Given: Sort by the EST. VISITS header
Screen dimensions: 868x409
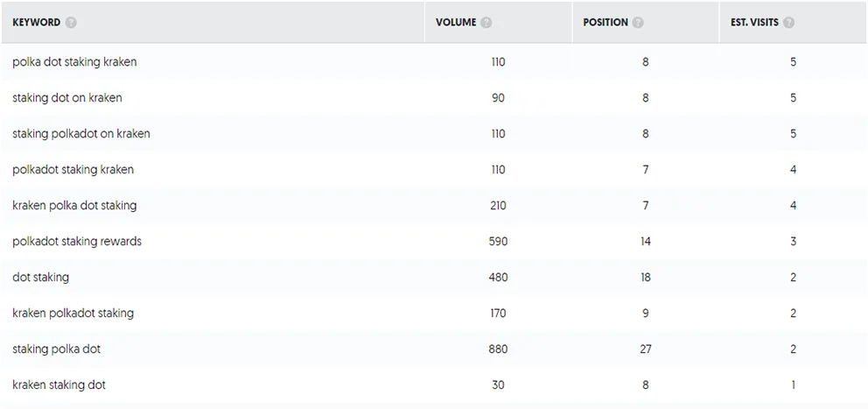Looking at the screenshot, I should coord(755,23).
